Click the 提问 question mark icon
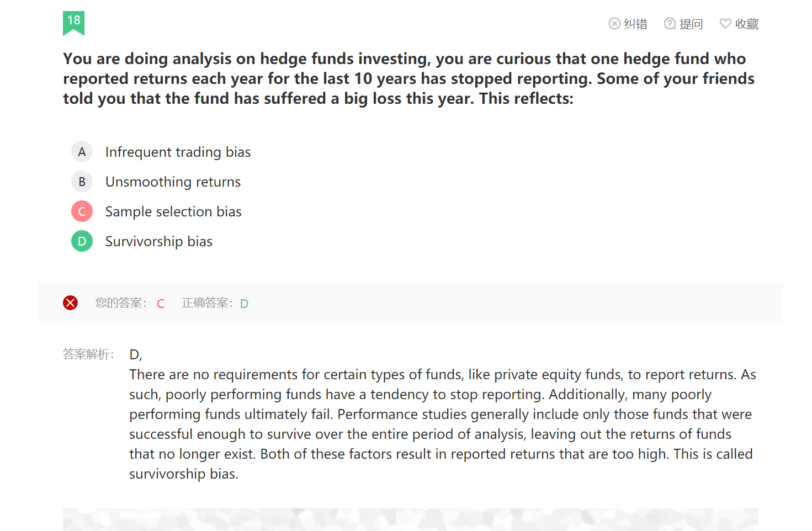The height and width of the screenshot is (531, 812). coord(670,24)
